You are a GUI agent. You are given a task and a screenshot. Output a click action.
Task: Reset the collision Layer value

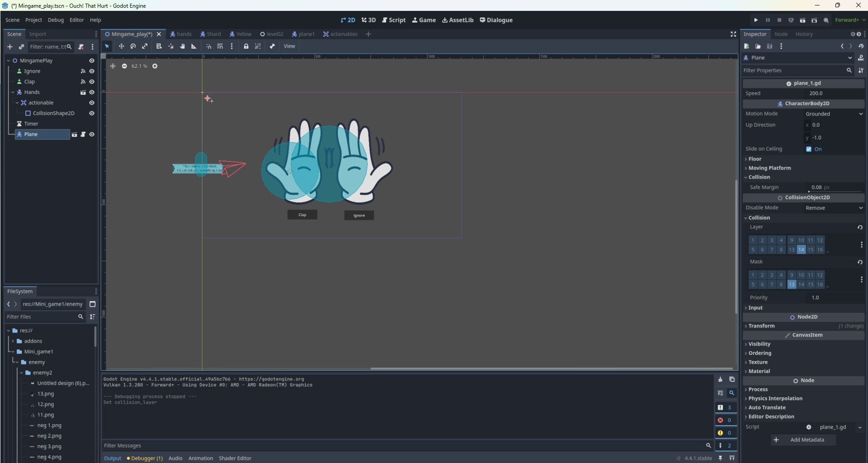click(x=860, y=228)
